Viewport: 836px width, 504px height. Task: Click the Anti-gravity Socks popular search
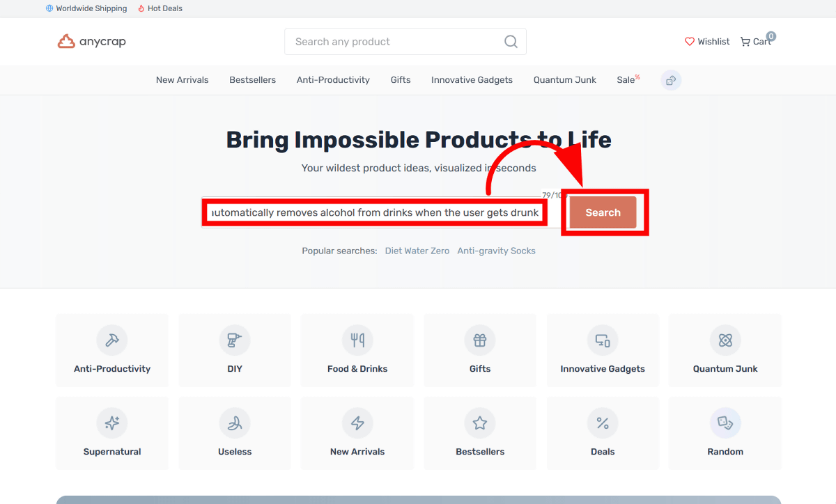(496, 251)
